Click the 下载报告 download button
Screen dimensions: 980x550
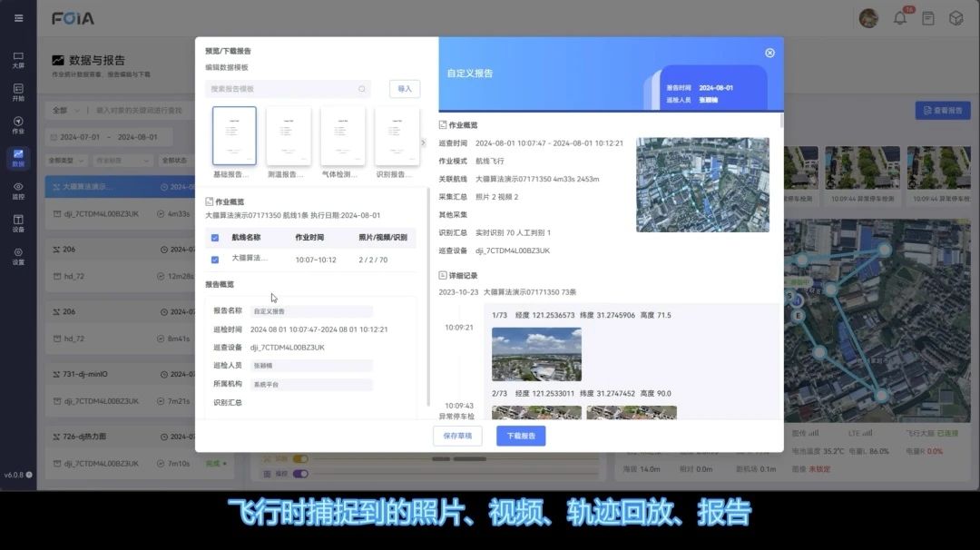pos(521,436)
